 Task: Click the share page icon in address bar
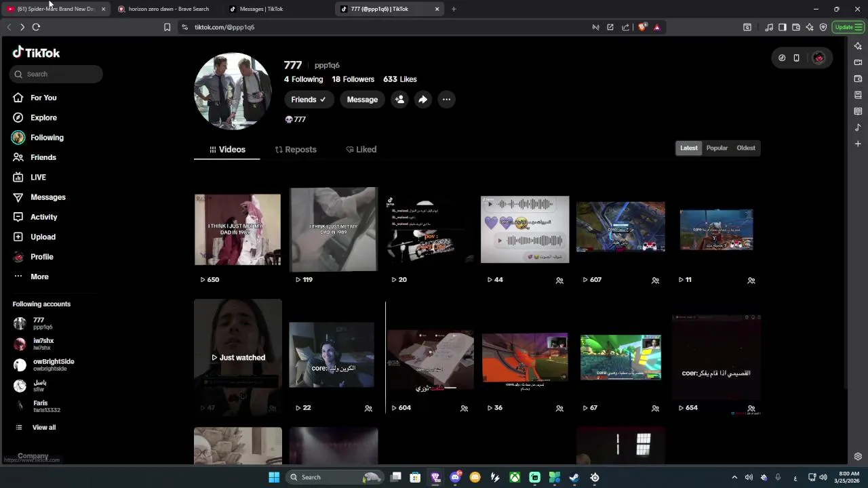click(x=625, y=27)
